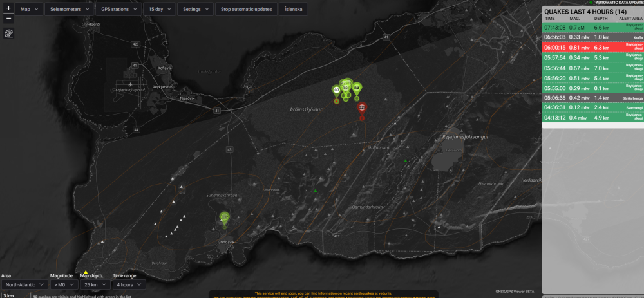Click the measurement tool icon below zoom buttons
This screenshot has width=644, height=298.
coord(8,32)
